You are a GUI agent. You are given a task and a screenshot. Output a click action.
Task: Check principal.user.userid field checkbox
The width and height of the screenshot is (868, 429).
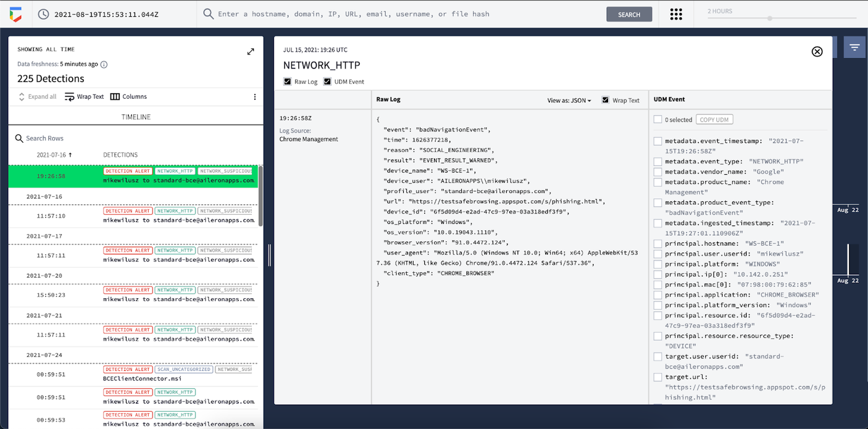point(658,254)
